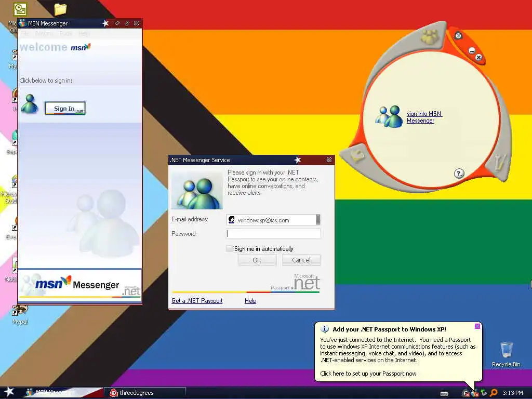Click the Sign In .net button
Screen dimensions: 532x399
65,108
